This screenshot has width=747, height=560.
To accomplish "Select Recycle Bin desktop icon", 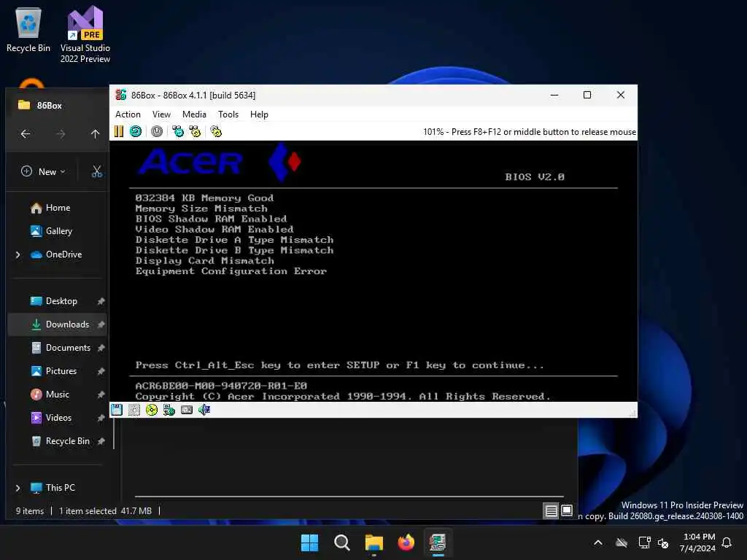I will 28,29.
